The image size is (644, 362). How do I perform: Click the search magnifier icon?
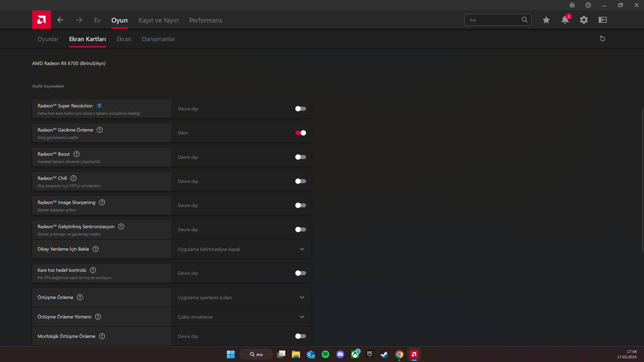click(x=525, y=20)
